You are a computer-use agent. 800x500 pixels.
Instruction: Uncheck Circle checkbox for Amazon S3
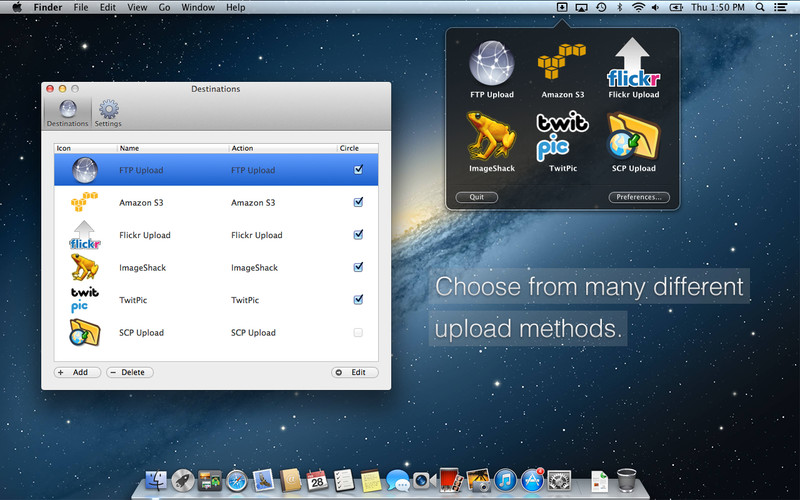(x=358, y=202)
